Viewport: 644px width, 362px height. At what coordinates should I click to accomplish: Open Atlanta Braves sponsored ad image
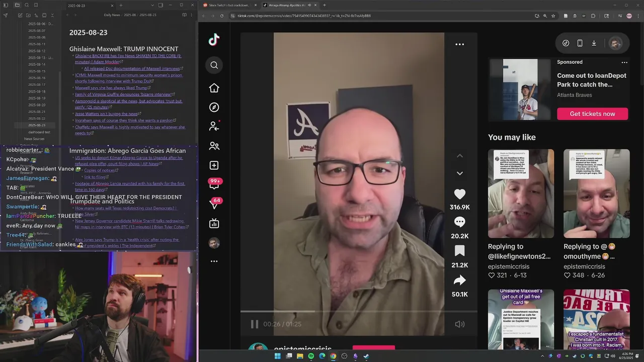(521, 89)
